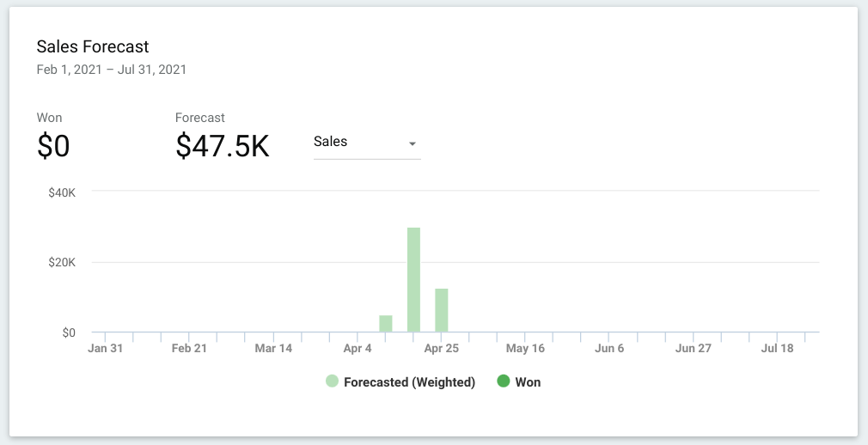Screen dimensions: 868x445
Task: Click the Feb 21 axis label
Action: point(189,349)
